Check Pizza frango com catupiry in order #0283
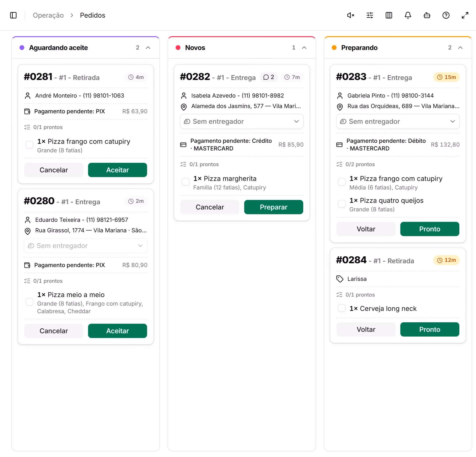 pyautogui.click(x=342, y=182)
